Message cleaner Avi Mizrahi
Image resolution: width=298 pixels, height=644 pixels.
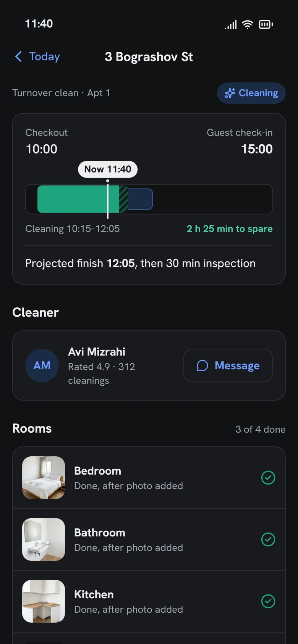click(228, 365)
